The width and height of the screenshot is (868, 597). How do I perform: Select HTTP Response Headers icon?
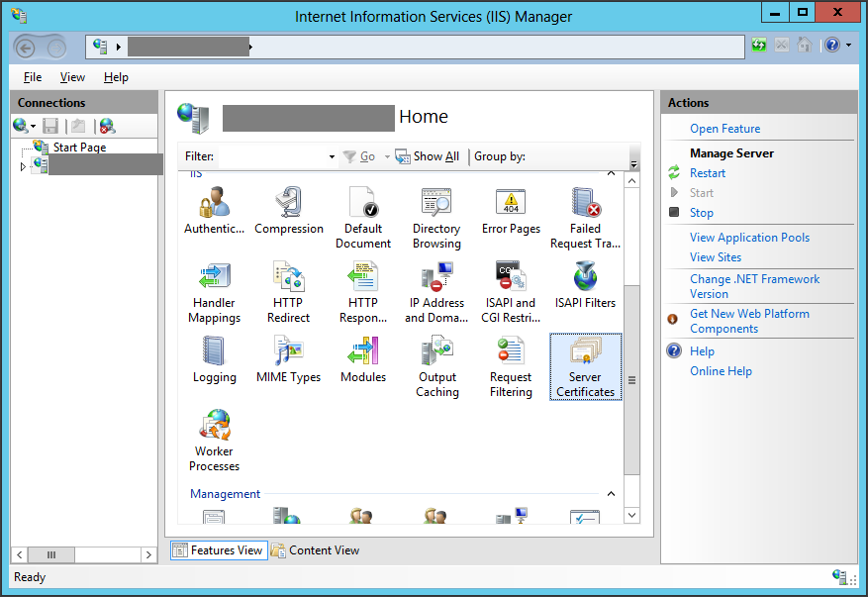363,292
